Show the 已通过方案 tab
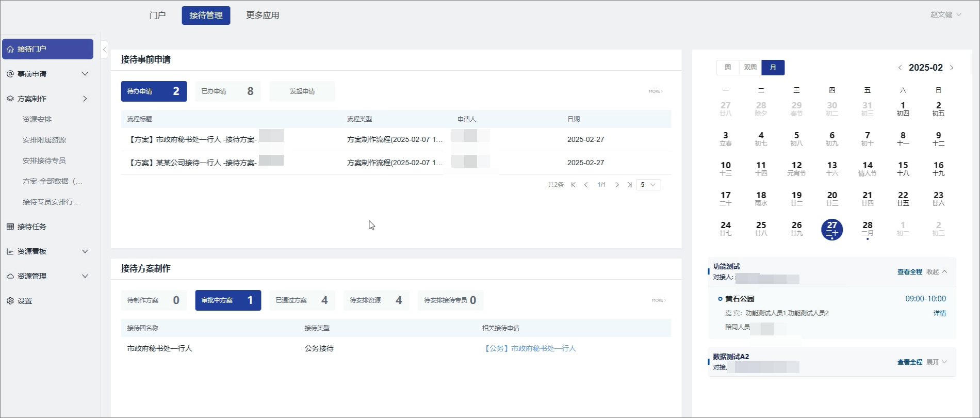Screen dimensions: 980x418 point(302,300)
